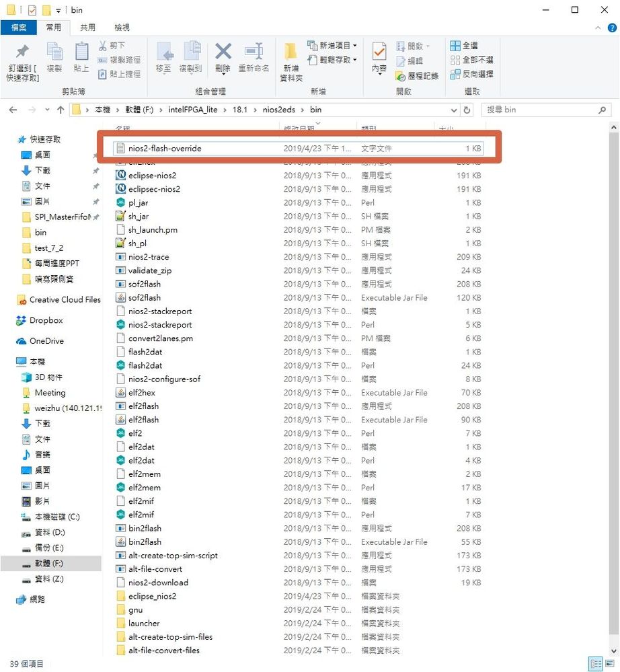Select the gnu folder
This screenshot has height=672, width=620.
(297, 610)
